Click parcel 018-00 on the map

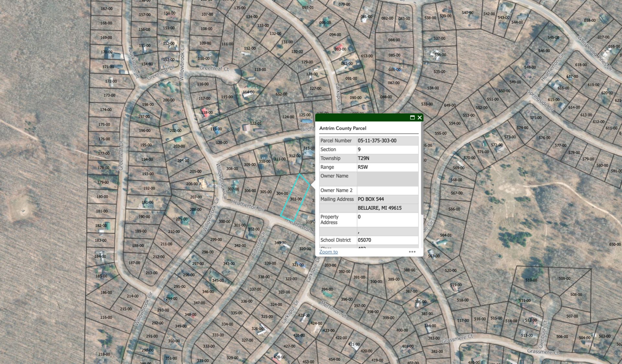pyautogui.click(x=590, y=20)
